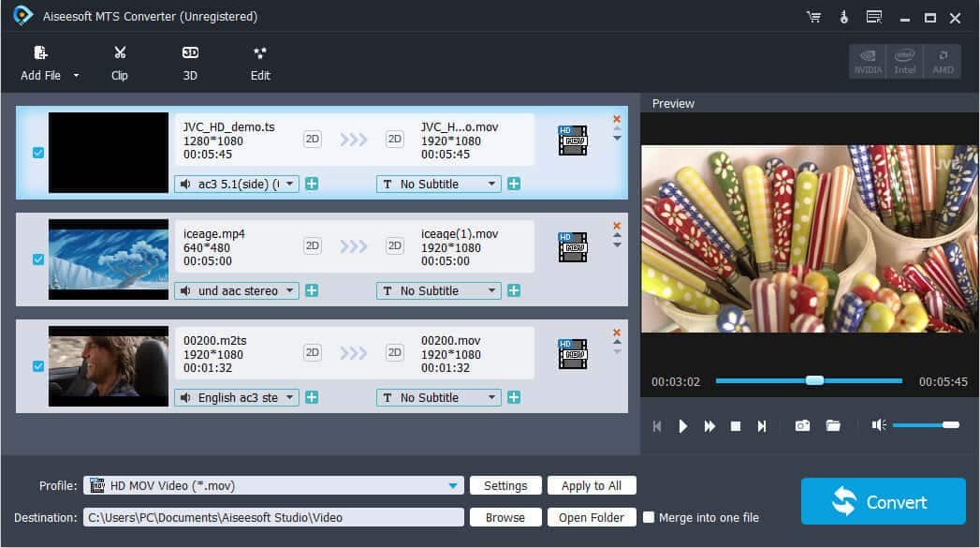
Task: Click source 2D icon for JVC_HD_demo.ts
Action: (x=312, y=139)
